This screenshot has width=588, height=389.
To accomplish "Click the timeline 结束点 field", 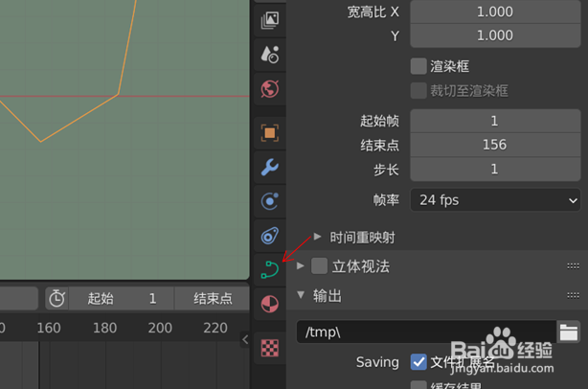I will 213,299.
